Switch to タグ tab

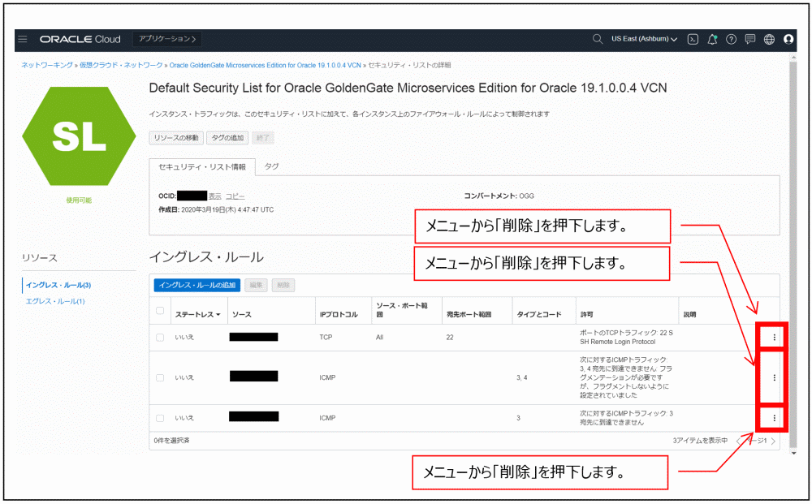(271, 166)
